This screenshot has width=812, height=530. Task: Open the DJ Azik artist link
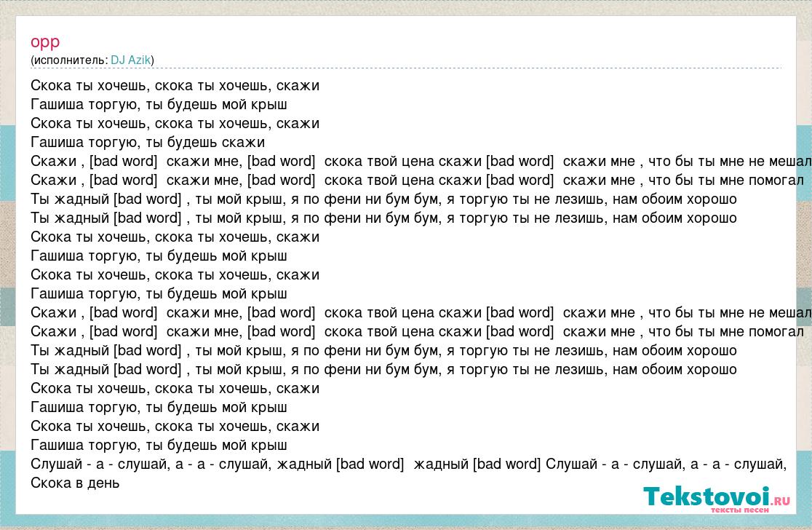[x=130, y=60]
